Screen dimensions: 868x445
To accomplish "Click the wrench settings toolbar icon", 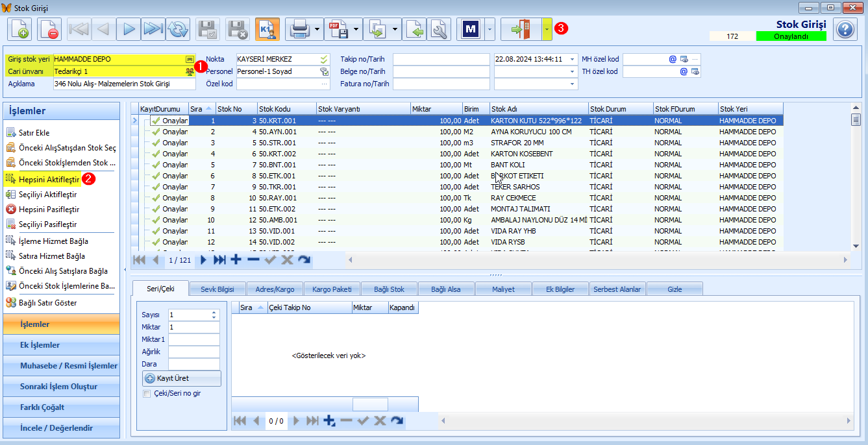I will (439, 29).
